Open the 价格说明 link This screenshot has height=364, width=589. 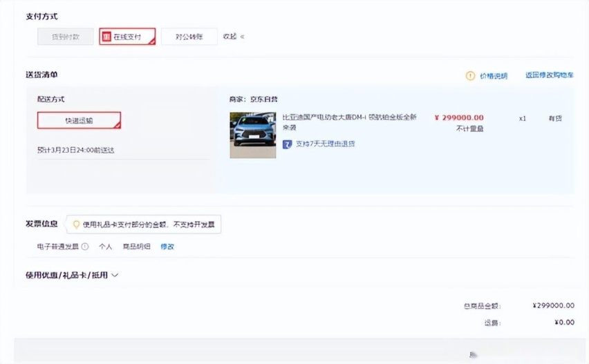tap(494, 76)
